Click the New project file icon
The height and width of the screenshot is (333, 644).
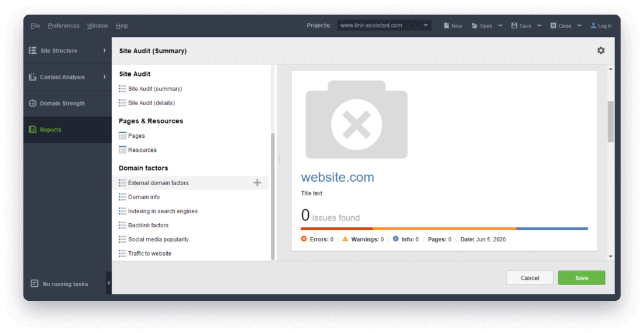[446, 26]
